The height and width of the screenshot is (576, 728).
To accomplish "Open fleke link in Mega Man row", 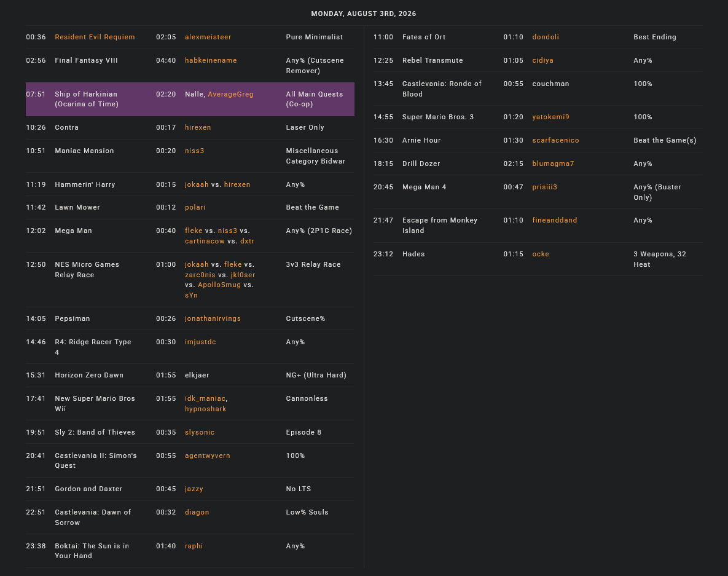I will (x=194, y=231).
